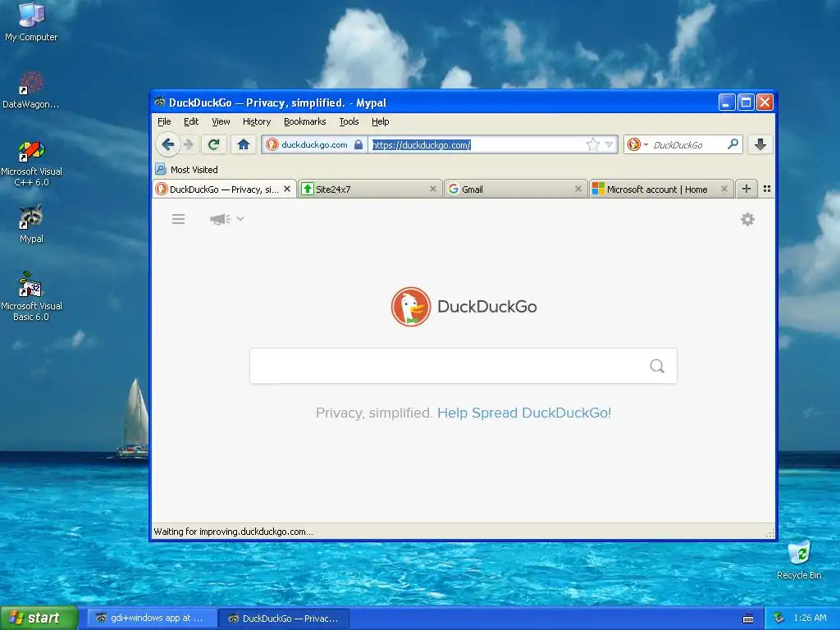Click the Most Visited bookmarks folder
The width and height of the screenshot is (840, 630).
coord(186,169)
